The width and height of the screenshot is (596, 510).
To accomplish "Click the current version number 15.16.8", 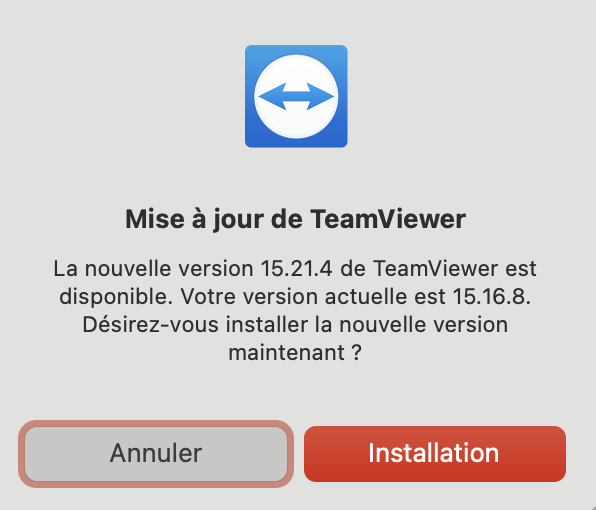I will pos(491,296).
